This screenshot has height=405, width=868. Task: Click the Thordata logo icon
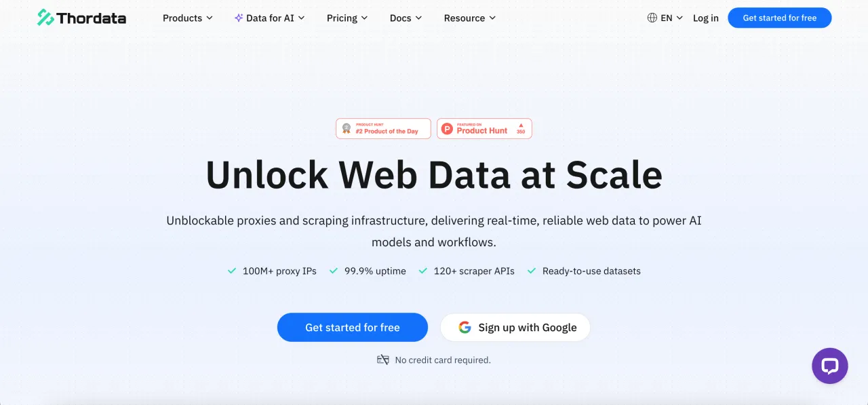coord(46,18)
